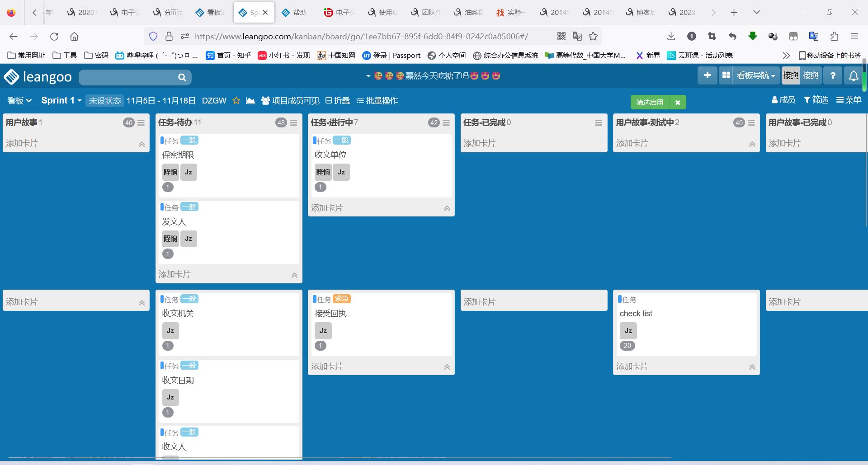Click the browser address bar URL

[361, 37]
